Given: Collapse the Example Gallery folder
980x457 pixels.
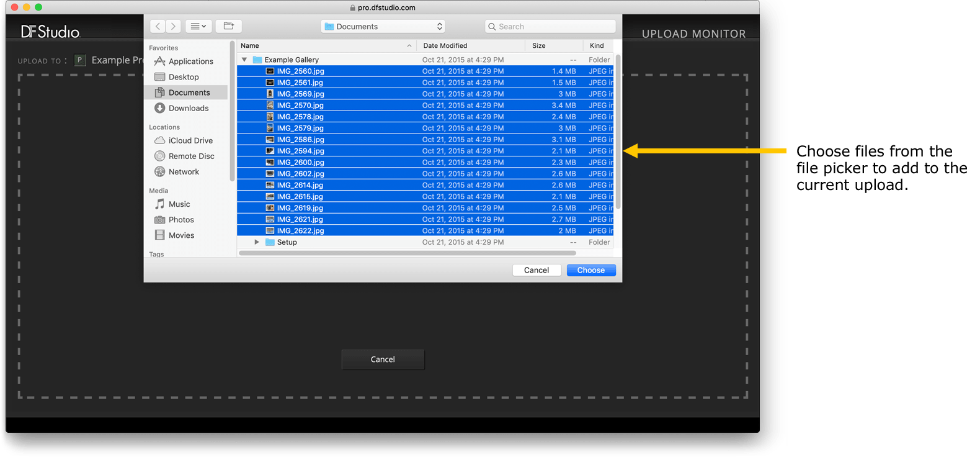Looking at the screenshot, I should [x=244, y=60].
